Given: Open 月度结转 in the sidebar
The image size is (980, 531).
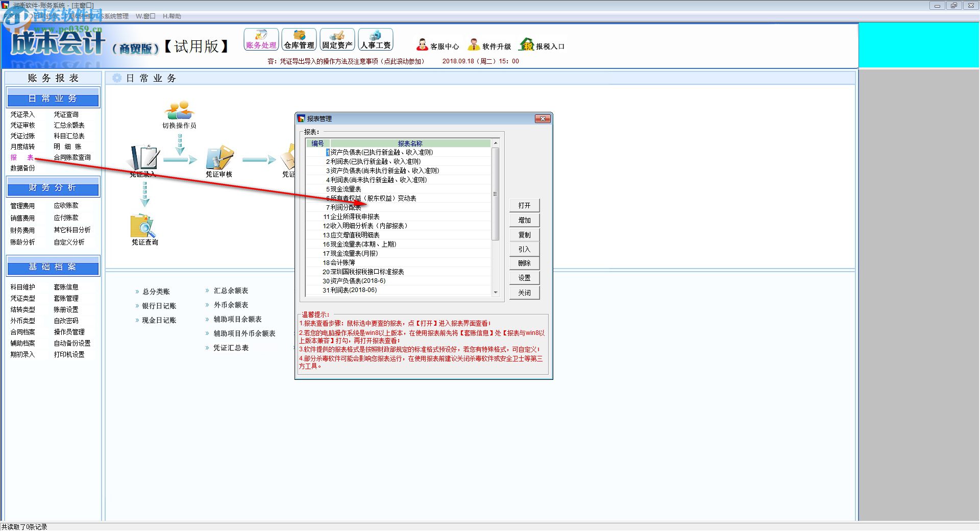Looking at the screenshot, I should pos(22,147).
